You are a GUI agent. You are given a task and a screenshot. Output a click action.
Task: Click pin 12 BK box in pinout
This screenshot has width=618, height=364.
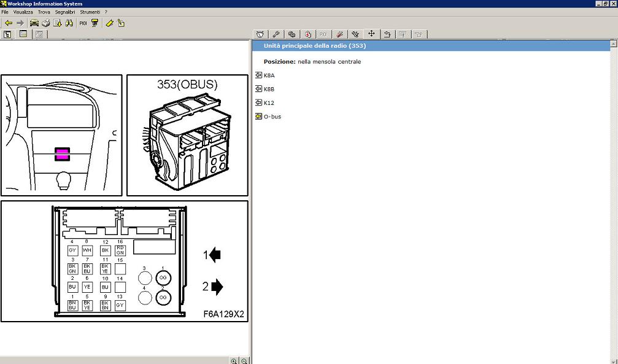click(105, 250)
